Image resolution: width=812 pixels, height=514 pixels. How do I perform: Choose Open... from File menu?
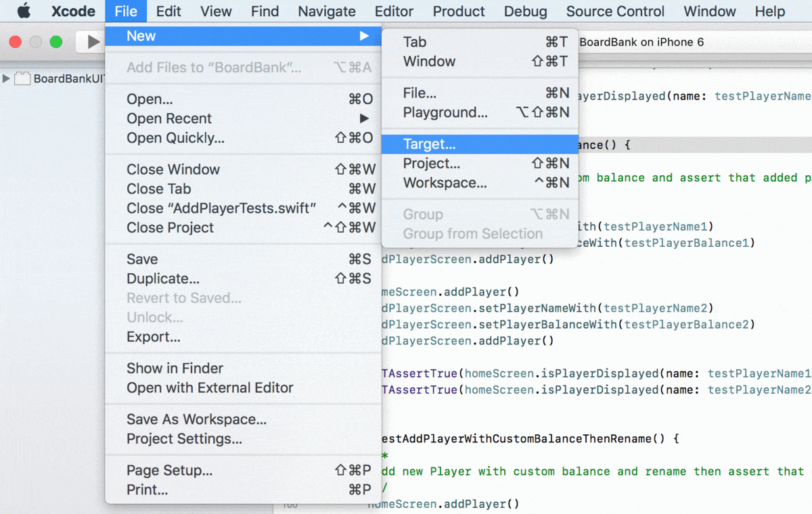(x=243, y=99)
